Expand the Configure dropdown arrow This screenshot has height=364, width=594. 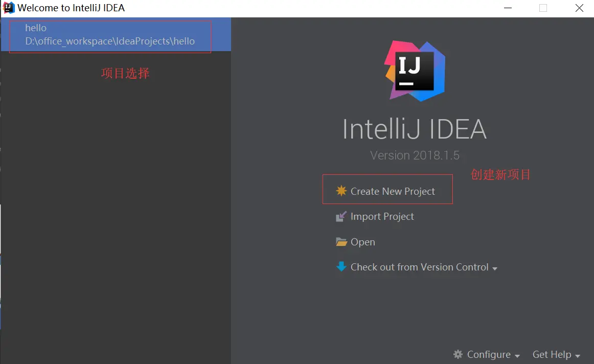[x=517, y=356]
